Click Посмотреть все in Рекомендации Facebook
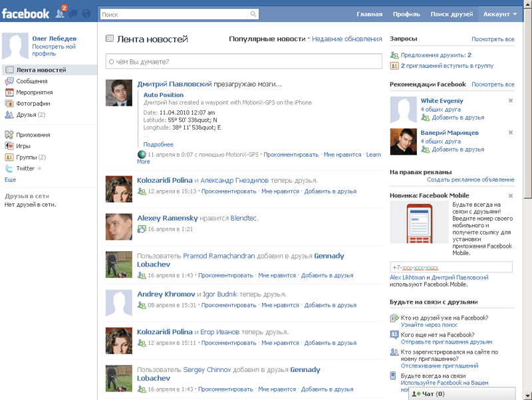 493,84
